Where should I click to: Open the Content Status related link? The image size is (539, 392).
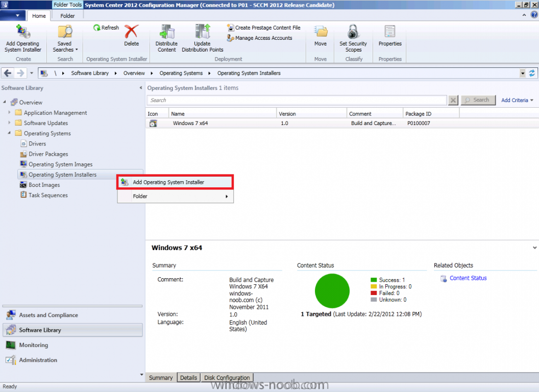coord(468,278)
